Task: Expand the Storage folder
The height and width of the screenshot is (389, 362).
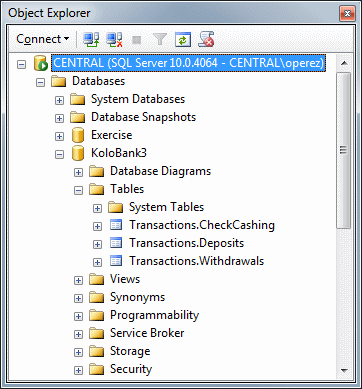Action: pyautogui.click(x=78, y=353)
